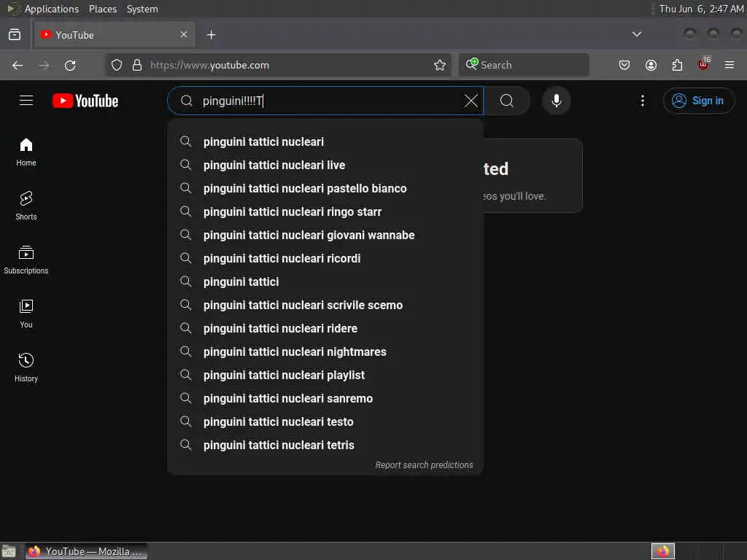The image size is (747, 560).
Task: Search with your voice microphone button
Action: pos(556,101)
